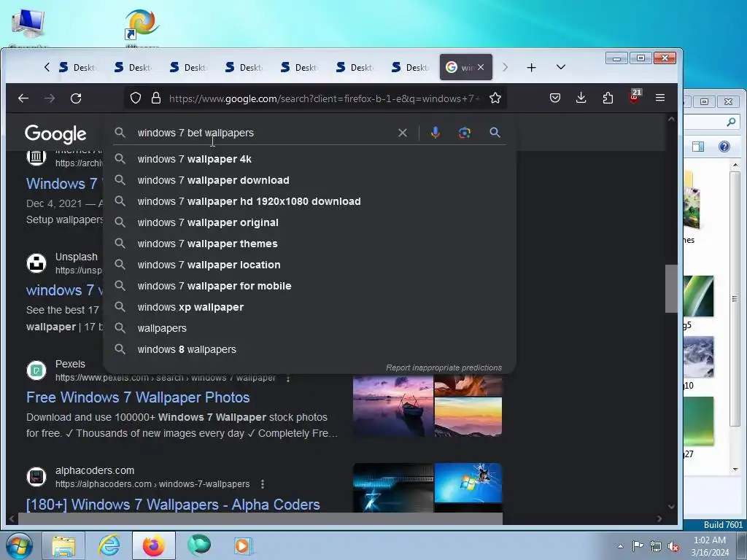Submit search with the blue magnifier

[x=495, y=133]
